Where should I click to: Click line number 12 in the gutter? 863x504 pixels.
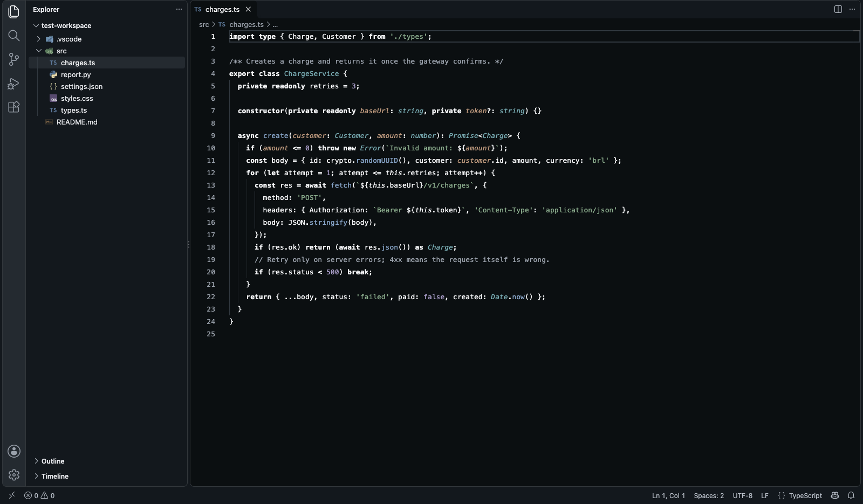pyautogui.click(x=211, y=172)
